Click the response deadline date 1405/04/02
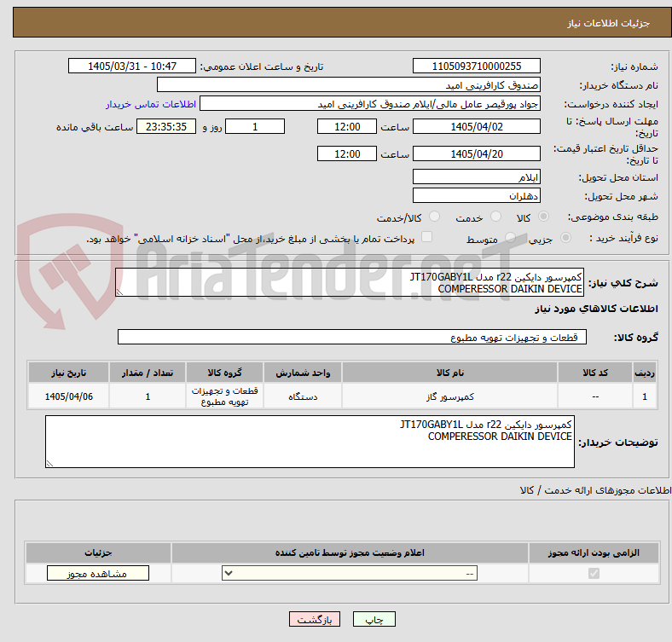The height and width of the screenshot is (642, 672). pyautogui.click(x=476, y=126)
